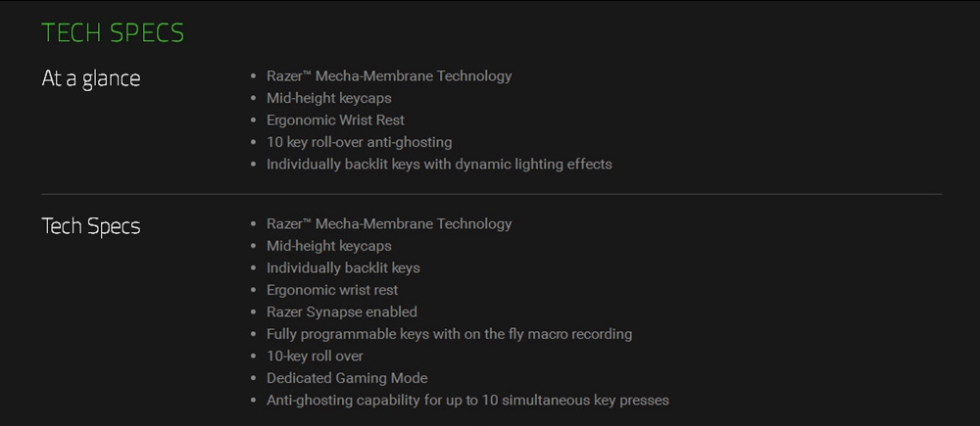Click the short "Individually backlit keys" item
Viewport: 980px width, 426px height.
click(343, 267)
